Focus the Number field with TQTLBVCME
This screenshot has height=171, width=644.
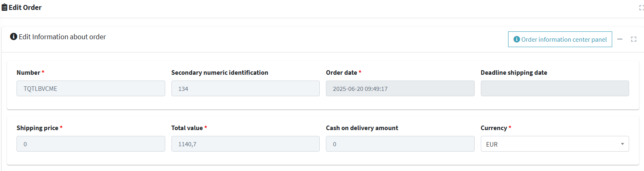[x=91, y=88]
